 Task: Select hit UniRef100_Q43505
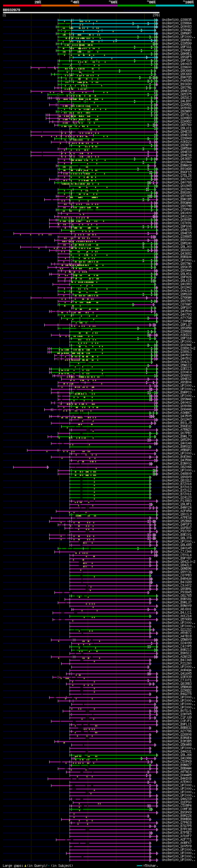pyautogui.click(x=177, y=416)
